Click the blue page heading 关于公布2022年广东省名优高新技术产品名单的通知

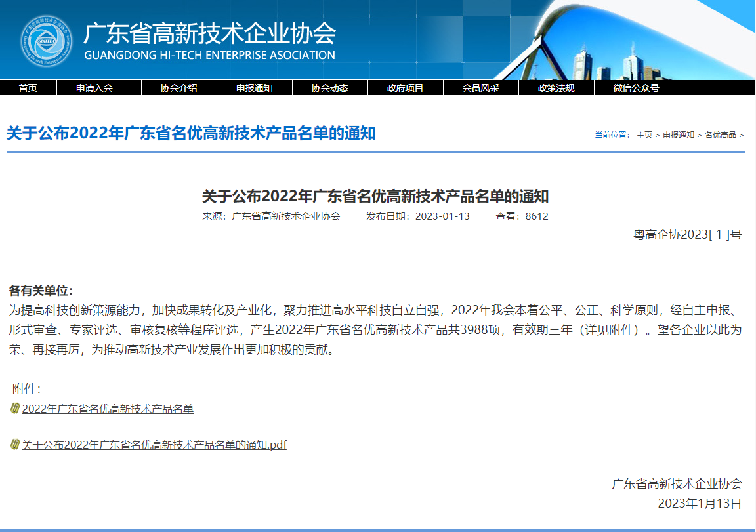[191, 134]
